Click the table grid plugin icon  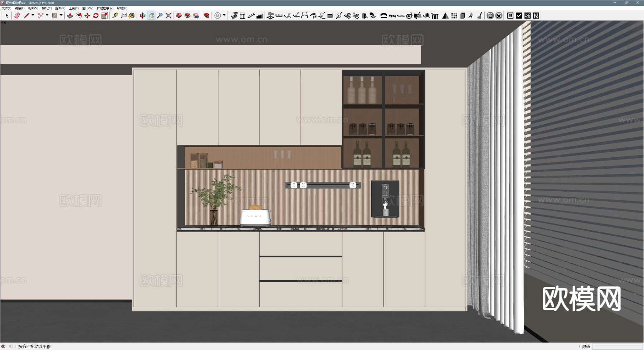[x=510, y=15]
